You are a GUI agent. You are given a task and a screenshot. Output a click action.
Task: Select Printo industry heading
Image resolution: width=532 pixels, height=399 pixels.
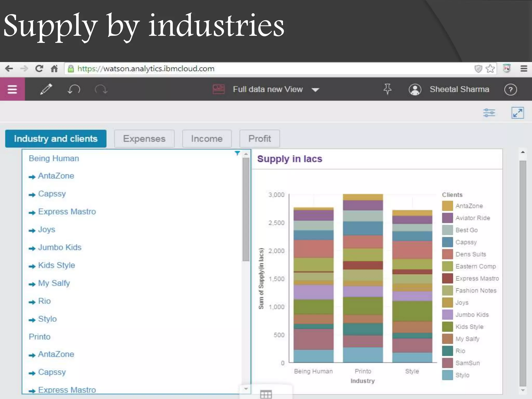[x=39, y=337]
